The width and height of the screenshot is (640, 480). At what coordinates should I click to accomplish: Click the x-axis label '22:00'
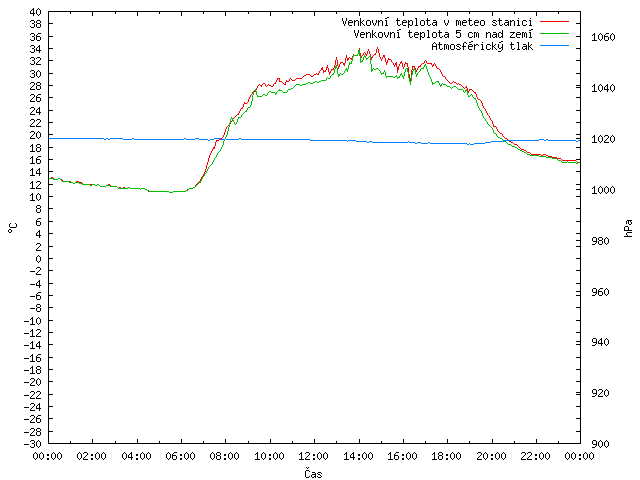[x=536, y=456]
